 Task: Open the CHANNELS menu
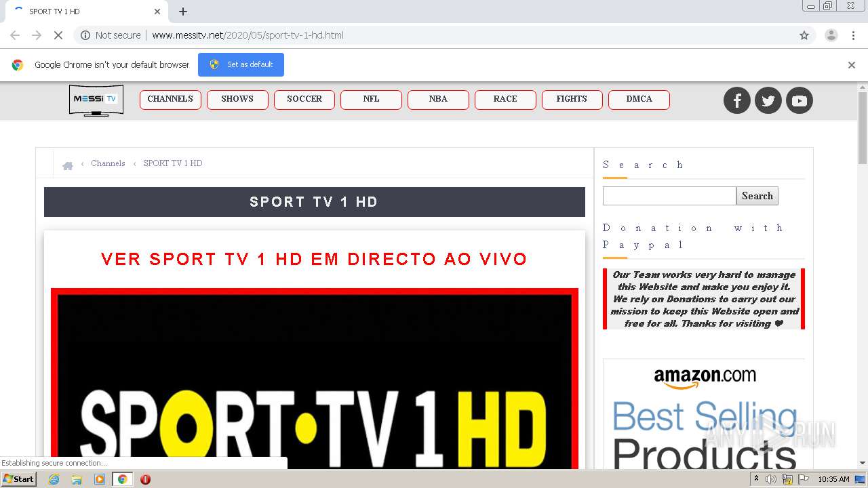pos(170,100)
